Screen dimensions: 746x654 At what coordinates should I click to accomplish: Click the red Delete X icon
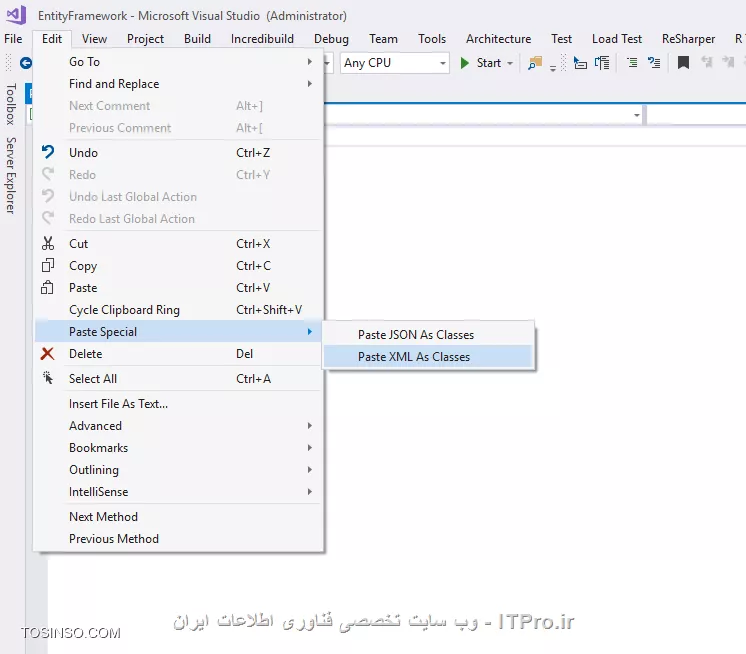[47, 353]
